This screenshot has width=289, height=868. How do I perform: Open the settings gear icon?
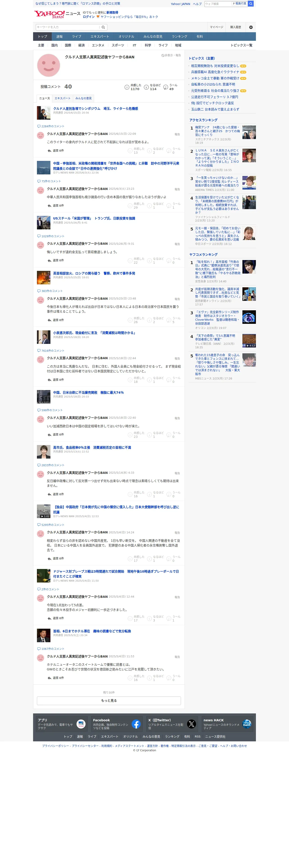click(x=251, y=27)
